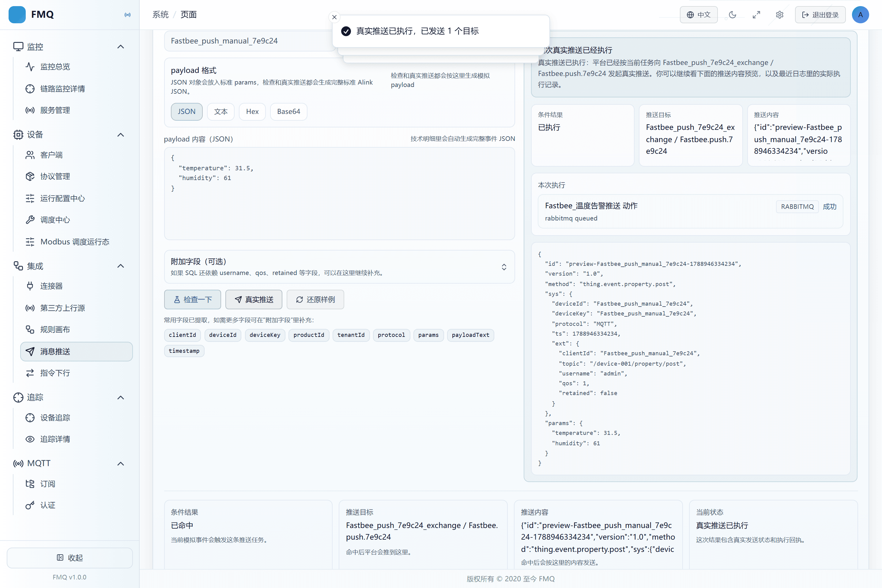The width and height of the screenshot is (882, 588).
Task: Open 客户端 under 设备
Action: 76,155
